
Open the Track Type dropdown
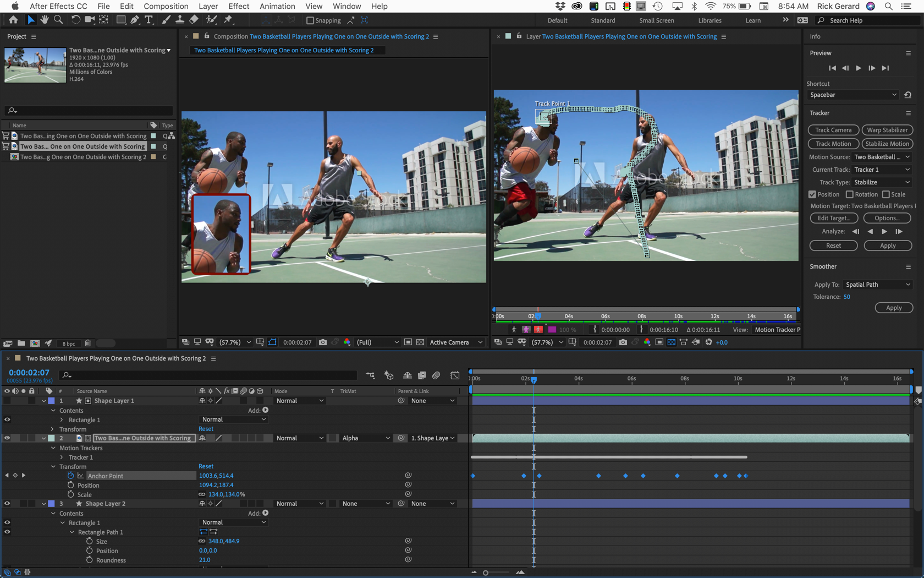[882, 182]
